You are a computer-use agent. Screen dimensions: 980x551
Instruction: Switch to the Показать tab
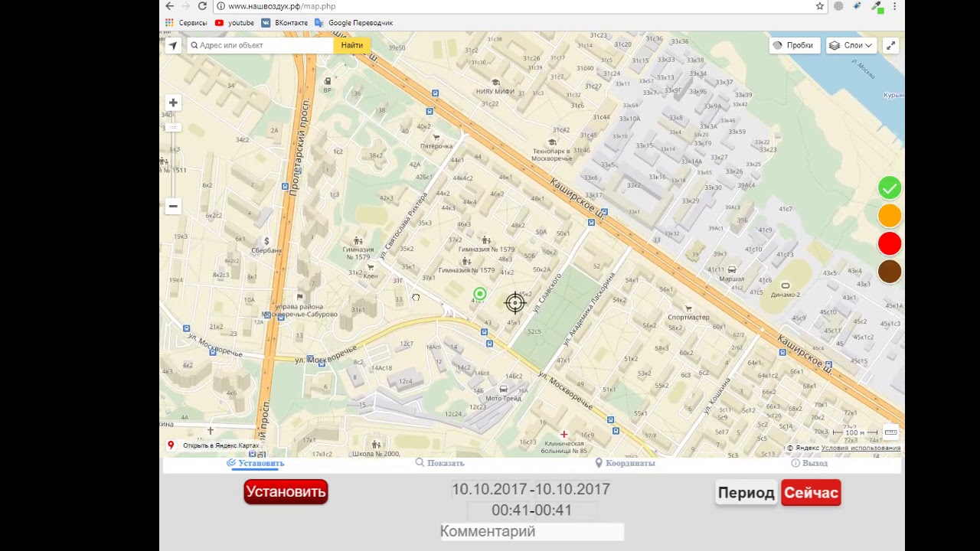(440, 463)
